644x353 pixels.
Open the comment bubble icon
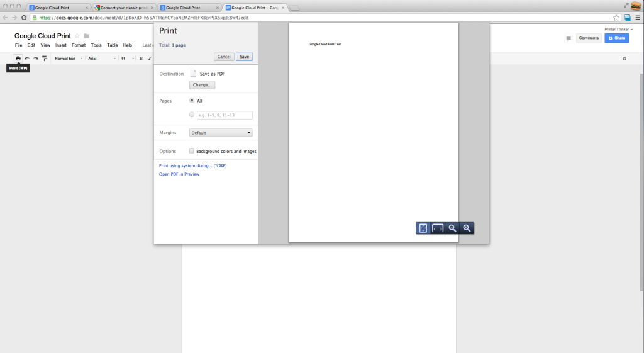pos(569,38)
